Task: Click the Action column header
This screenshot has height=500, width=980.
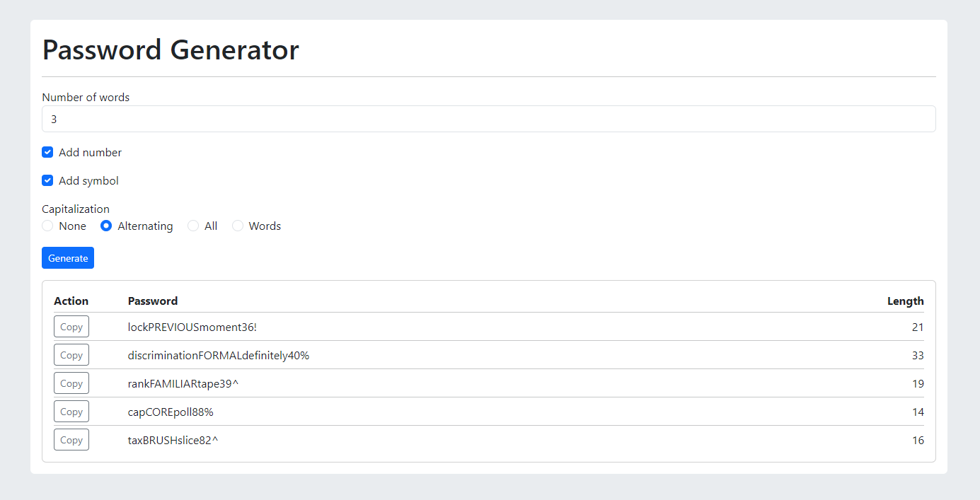Action: coord(71,301)
